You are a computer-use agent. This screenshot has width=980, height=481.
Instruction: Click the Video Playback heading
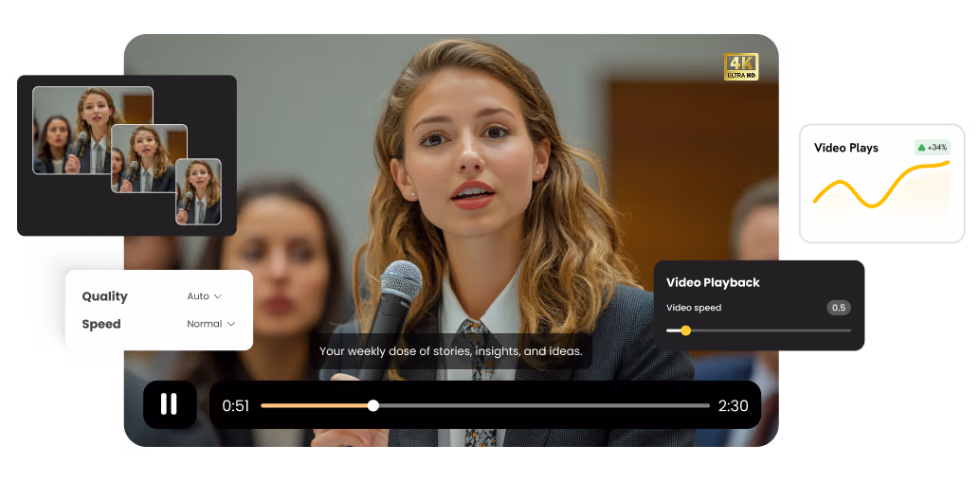[x=713, y=282]
